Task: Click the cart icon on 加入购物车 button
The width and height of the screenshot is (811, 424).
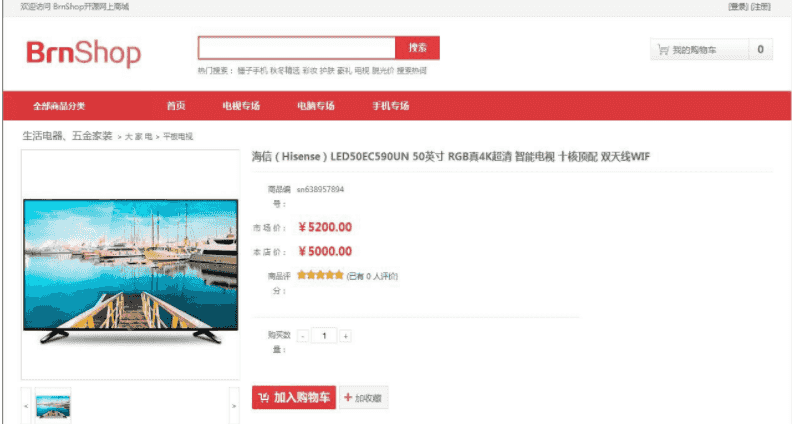Action: pos(264,398)
